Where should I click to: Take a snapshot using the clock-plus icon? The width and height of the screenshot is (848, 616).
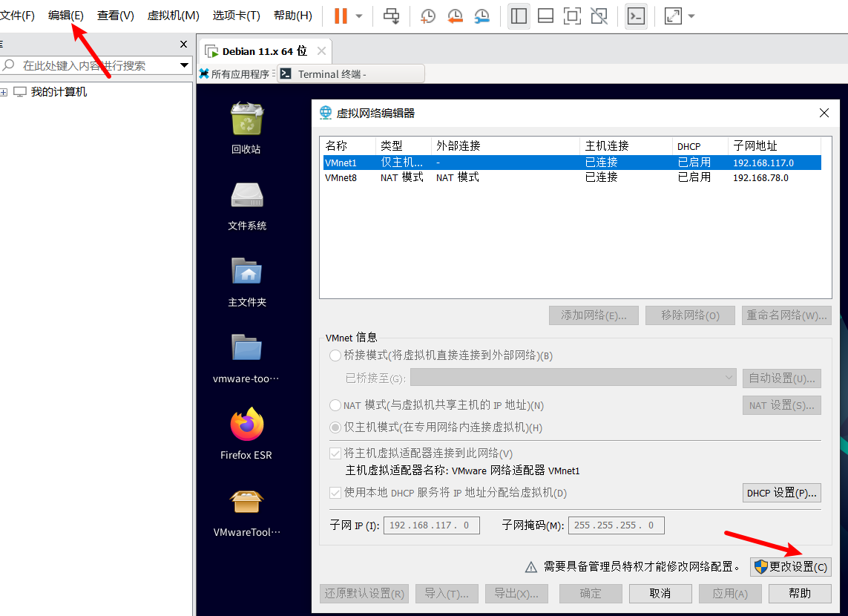coord(428,16)
